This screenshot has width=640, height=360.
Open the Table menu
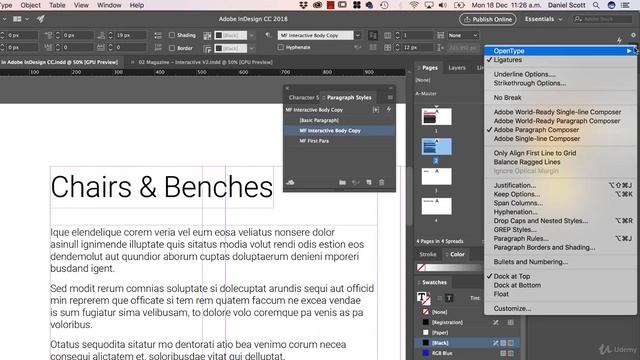[57, 5]
